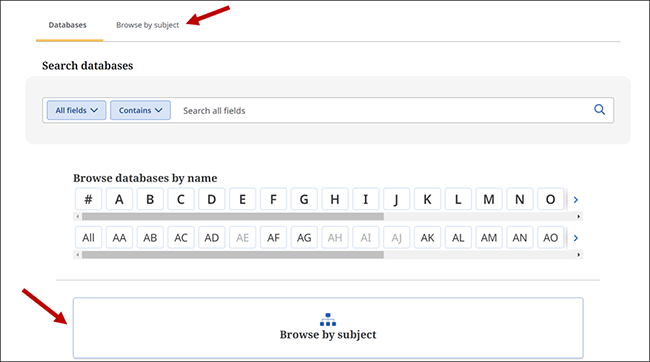Select letter L in name browser
Screen dimensions: 650x362
(x=458, y=199)
